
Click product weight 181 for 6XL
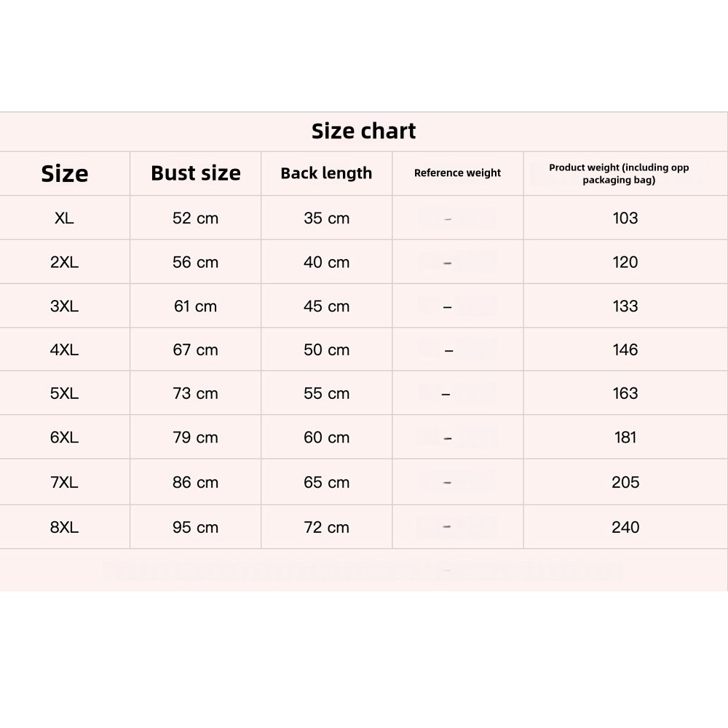[x=625, y=438]
